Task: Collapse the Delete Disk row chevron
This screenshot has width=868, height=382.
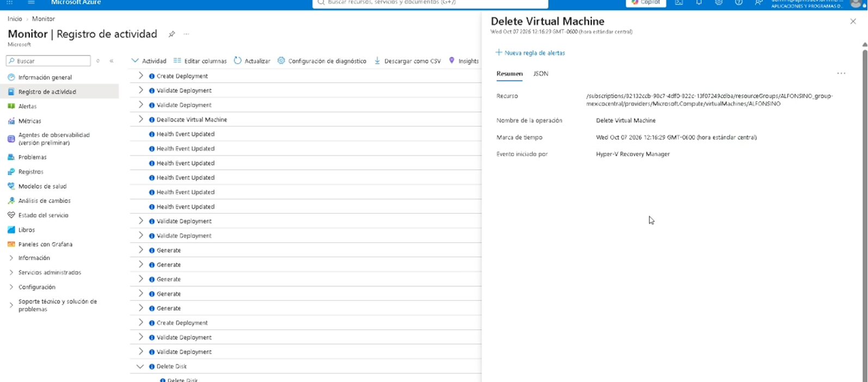Action: [140, 366]
